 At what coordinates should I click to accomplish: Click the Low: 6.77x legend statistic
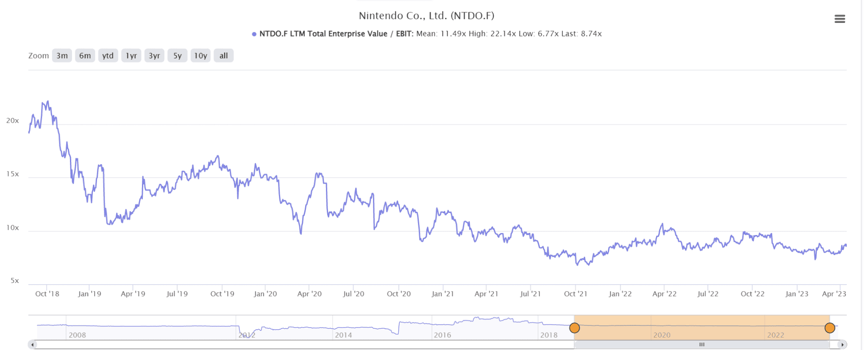coord(539,34)
